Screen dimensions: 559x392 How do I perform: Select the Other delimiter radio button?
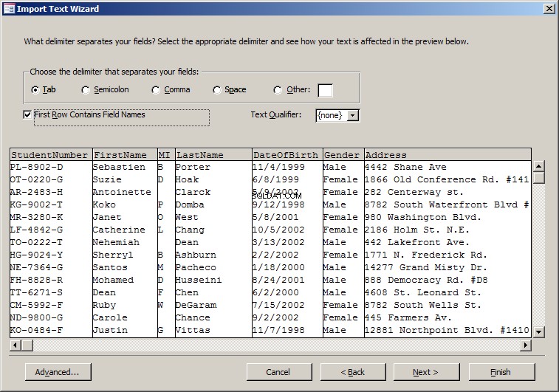[x=278, y=90]
